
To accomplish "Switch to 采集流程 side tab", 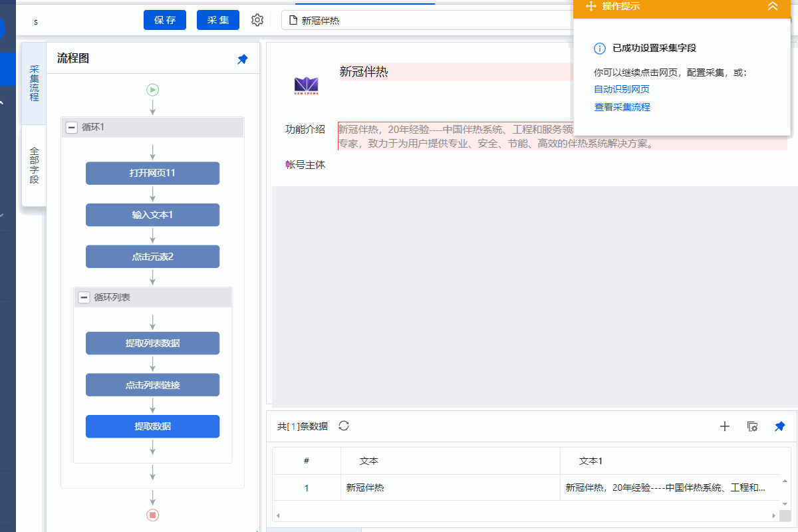I will click(34, 83).
